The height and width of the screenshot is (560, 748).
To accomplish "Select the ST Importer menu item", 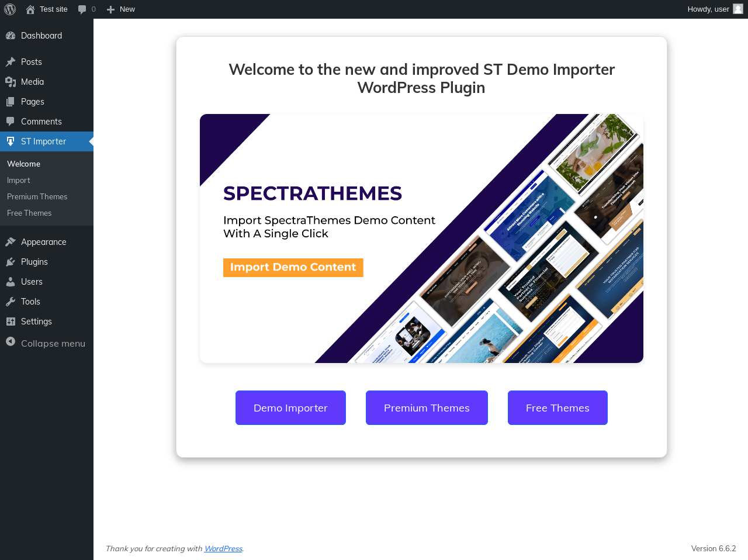I will pos(47,141).
